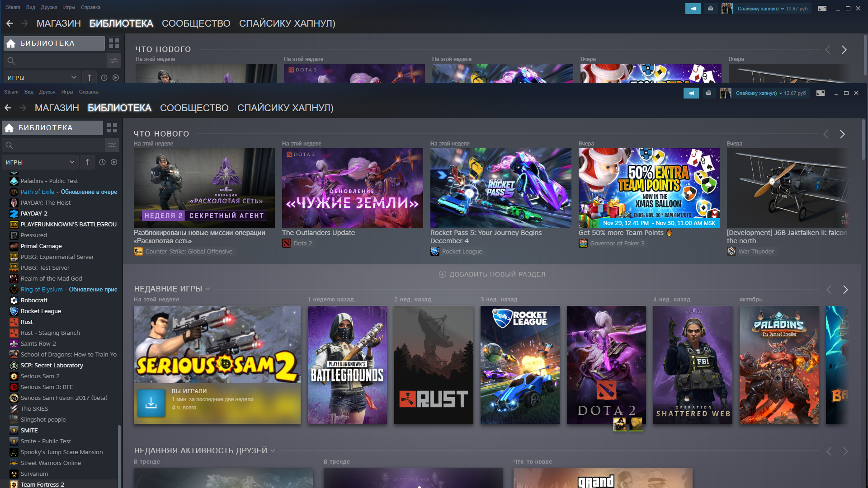Image resolution: width=868 pixels, height=488 pixels.
Task: Click the Governor of Poker 3 icon
Action: (x=583, y=244)
